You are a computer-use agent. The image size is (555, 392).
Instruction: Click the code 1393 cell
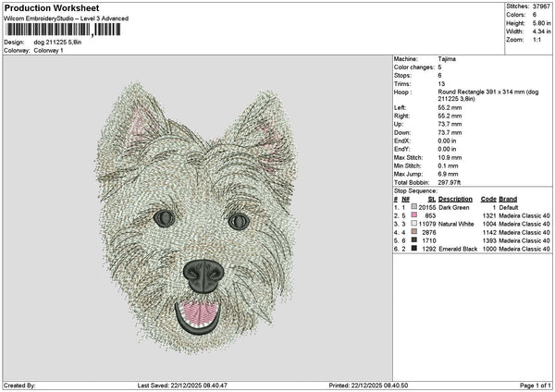coord(489,240)
